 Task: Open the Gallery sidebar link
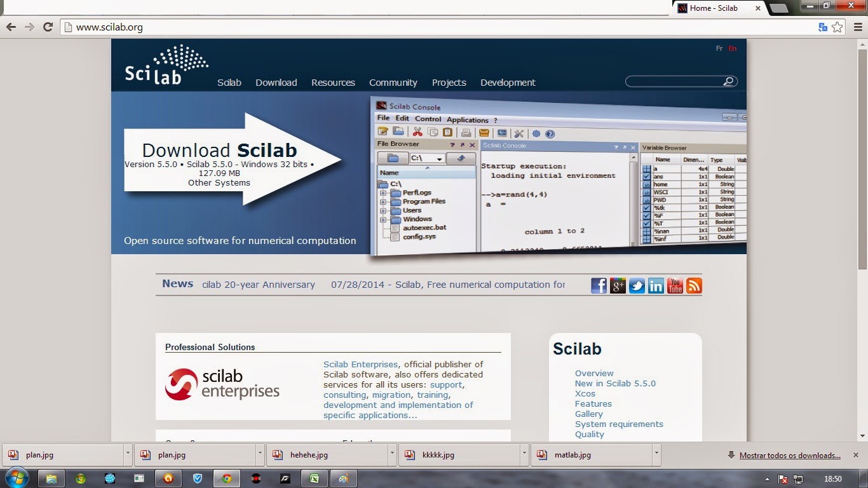click(589, 414)
